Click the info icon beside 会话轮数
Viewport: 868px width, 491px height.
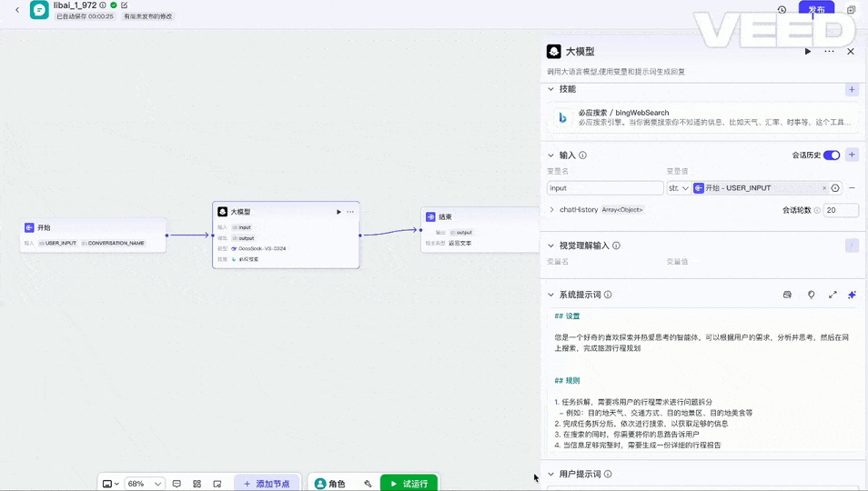(817, 210)
